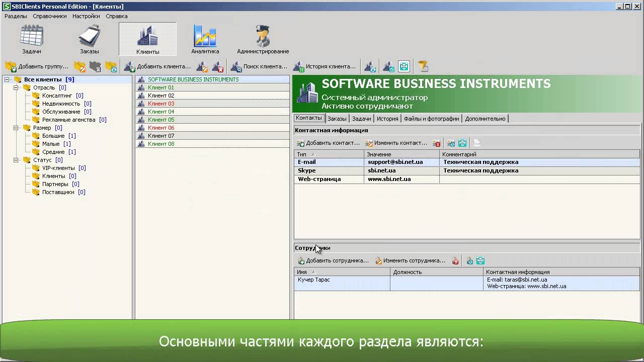Image resolution: width=644 pixels, height=362 pixels.
Task: Click the print icon in main toolbar
Action: [x=404, y=66]
